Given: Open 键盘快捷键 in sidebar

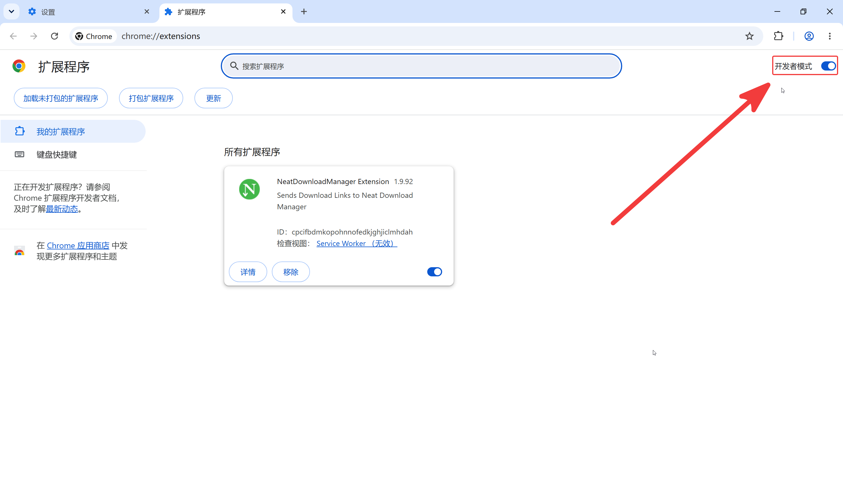Looking at the screenshot, I should (73, 155).
